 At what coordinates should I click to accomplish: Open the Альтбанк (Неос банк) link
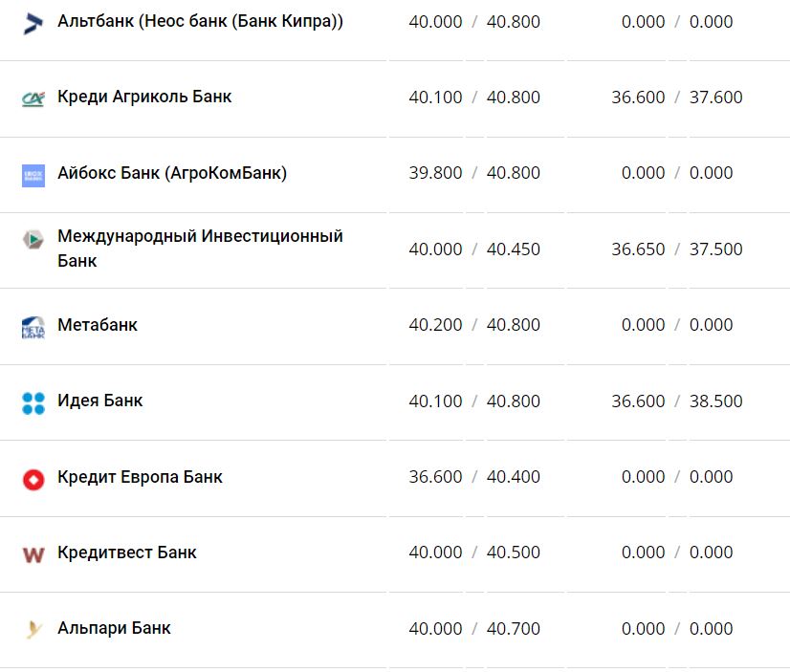click(200, 21)
